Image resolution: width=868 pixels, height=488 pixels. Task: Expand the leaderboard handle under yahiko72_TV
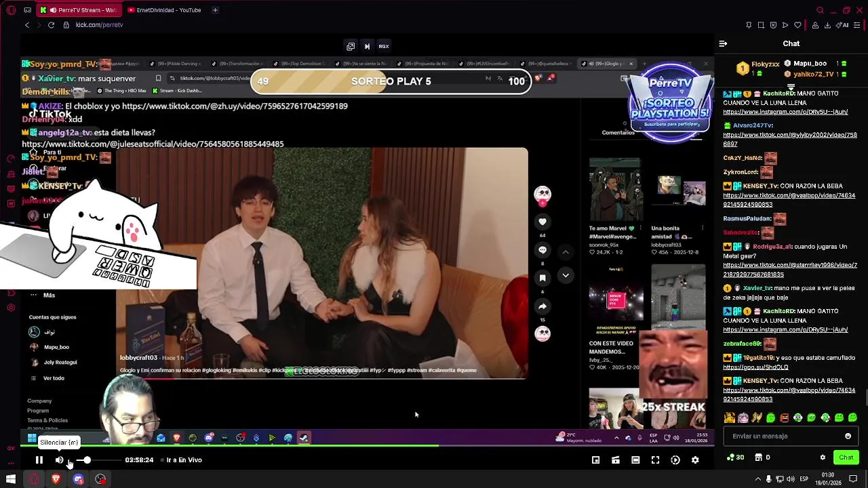click(791, 87)
